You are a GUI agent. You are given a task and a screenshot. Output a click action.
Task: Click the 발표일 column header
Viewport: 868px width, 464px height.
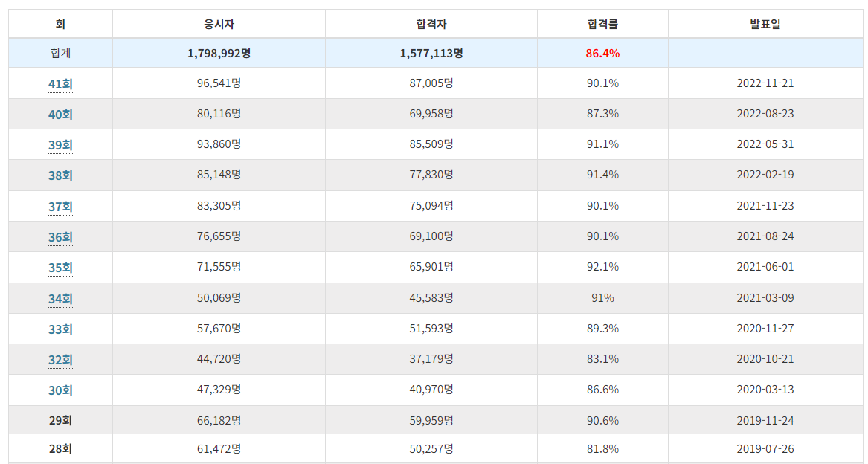point(765,23)
